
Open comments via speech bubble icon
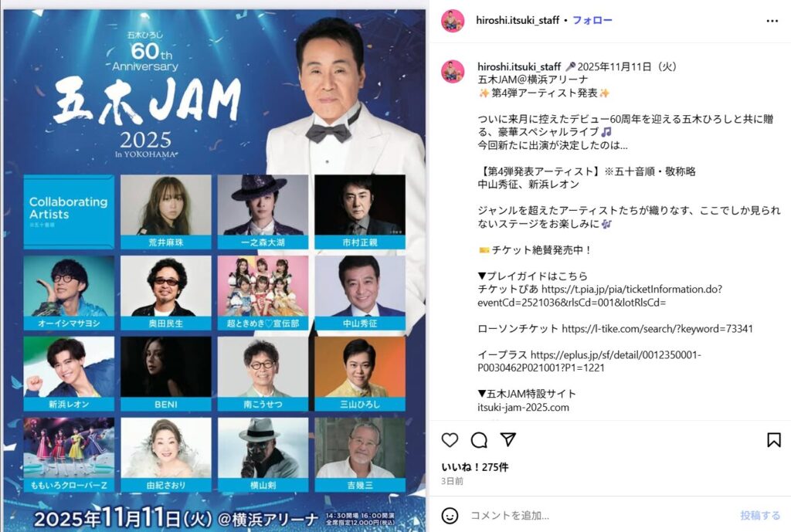pyautogui.click(x=479, y=440)
